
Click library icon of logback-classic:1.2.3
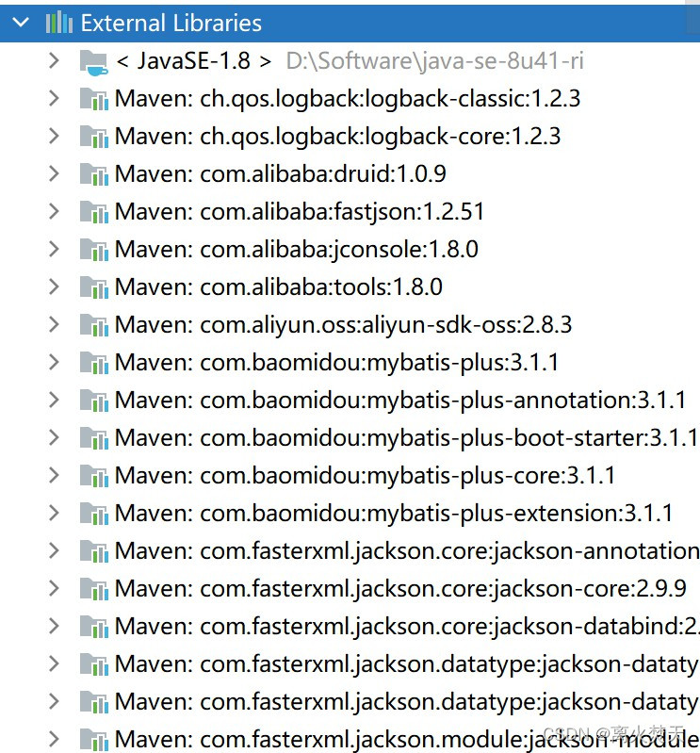click(x=94, y=99)
